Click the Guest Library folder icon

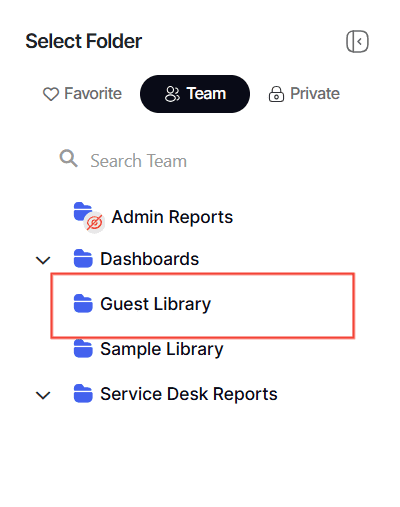click(83, 304)
